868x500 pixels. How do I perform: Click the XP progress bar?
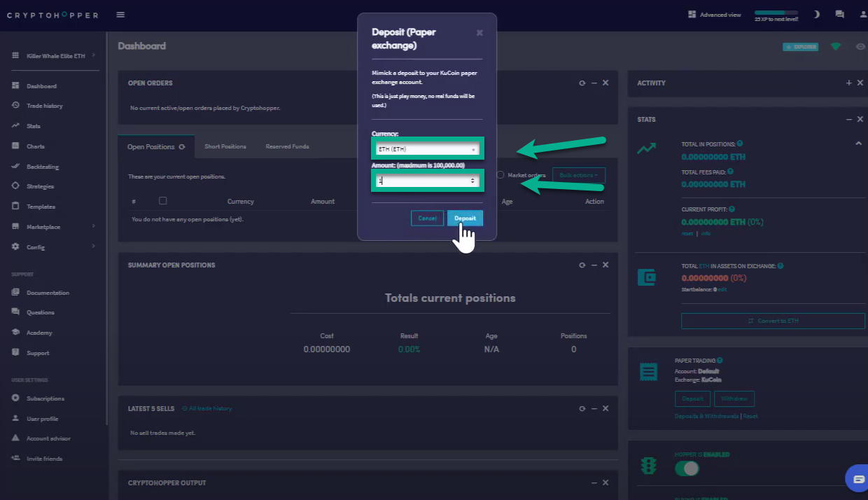tap(776, 13)
